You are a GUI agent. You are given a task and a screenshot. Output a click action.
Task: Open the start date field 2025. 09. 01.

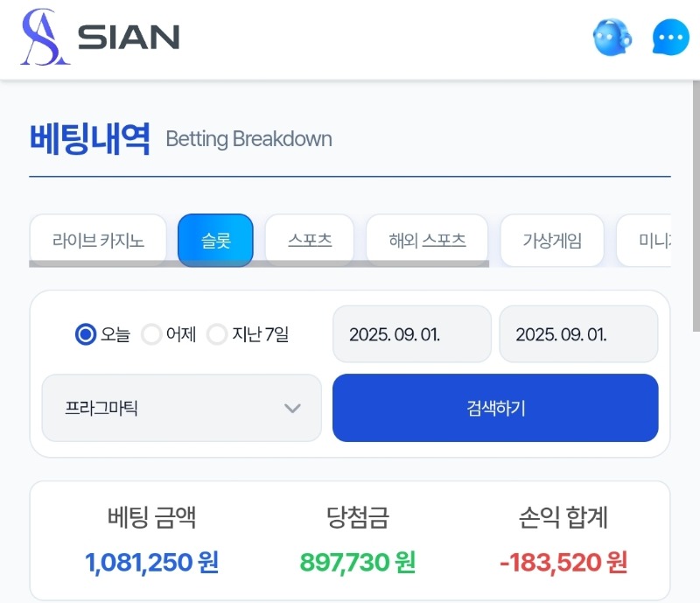pyautogui.click(x=412, y=334)
